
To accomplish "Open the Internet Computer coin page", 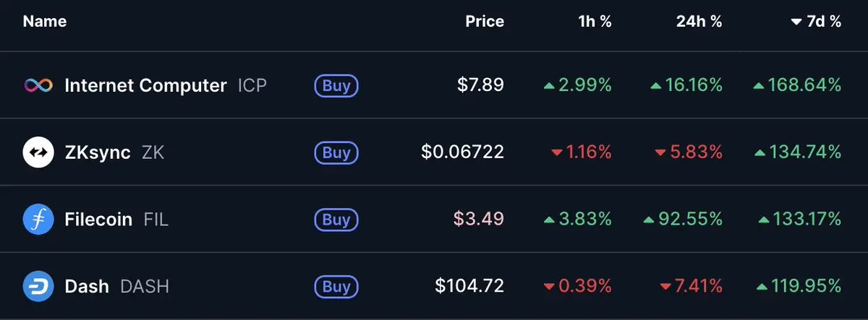I will [145, 85].
